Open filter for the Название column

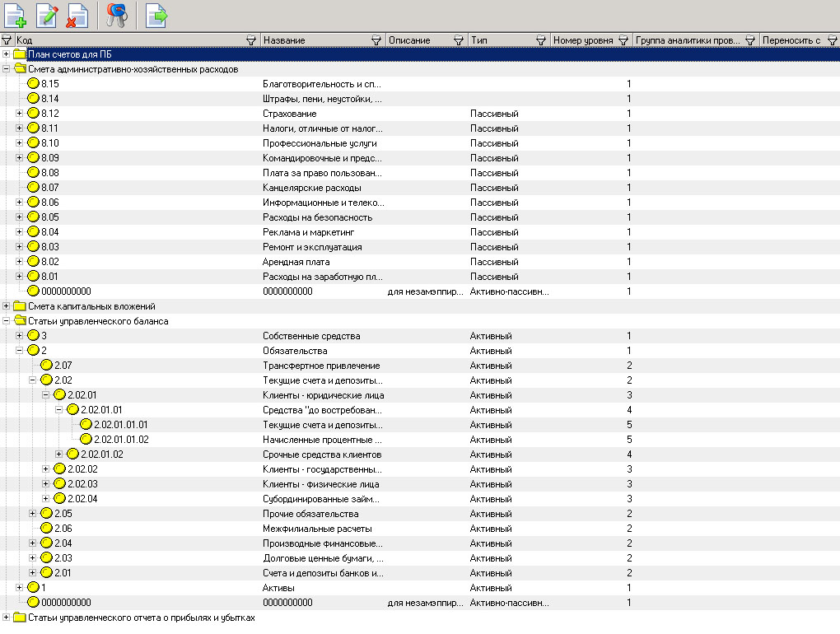pyautogui.click(x=376, y=40)
